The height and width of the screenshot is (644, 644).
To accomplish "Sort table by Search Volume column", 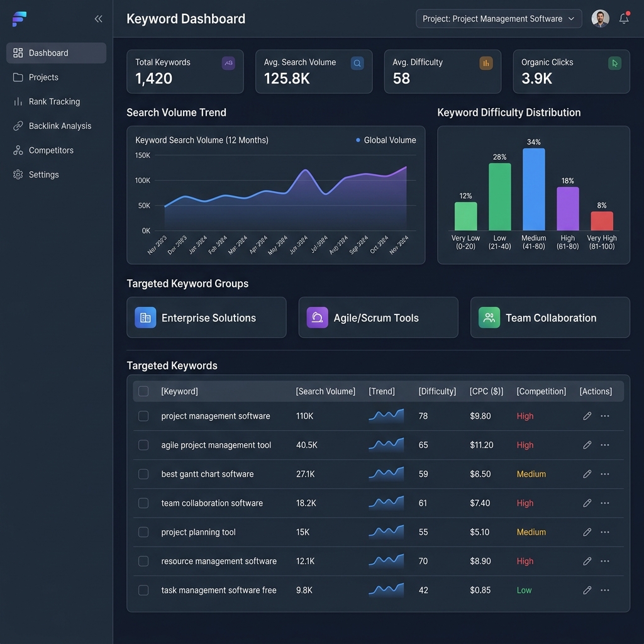I will click(325, 391).
